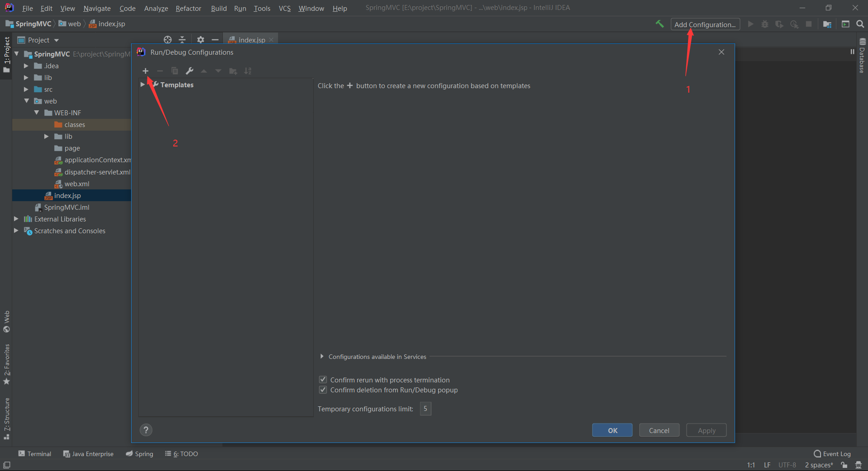Click the OK button

612,430
